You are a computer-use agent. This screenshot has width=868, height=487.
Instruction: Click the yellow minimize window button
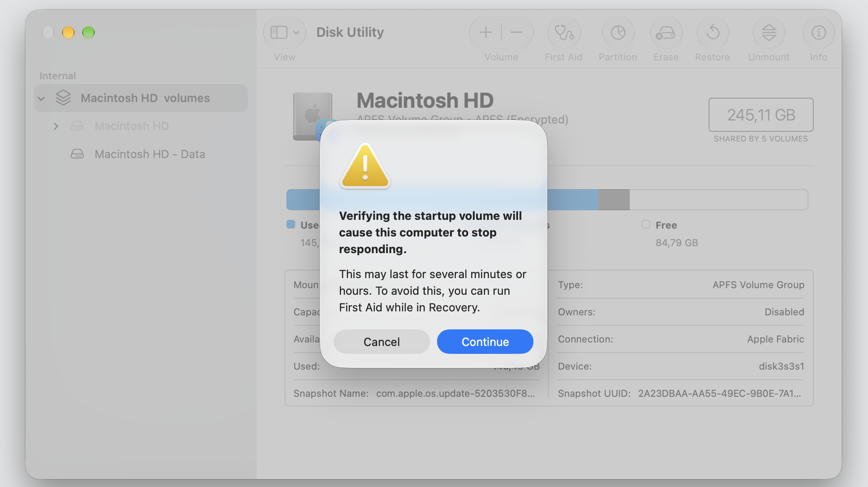tap(68, 32)
